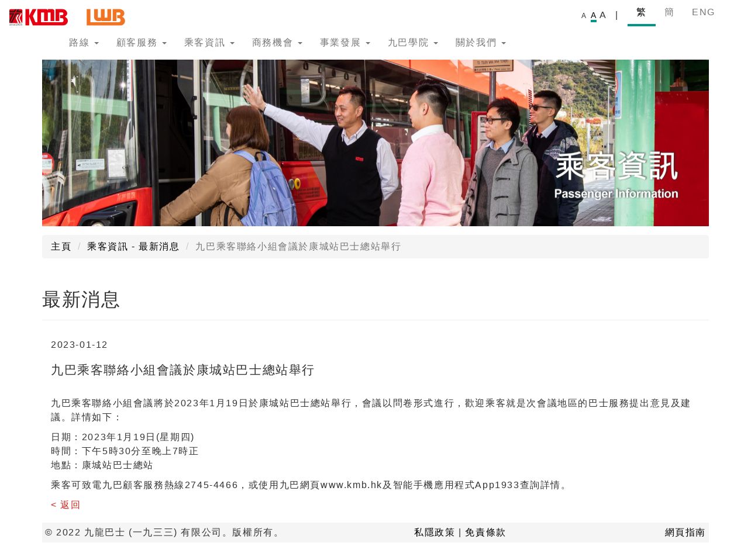Click the line 地點：康城站巴士總站
This screenshot has width=751, height=560.
pyautogui.click(x=102, y=465)
